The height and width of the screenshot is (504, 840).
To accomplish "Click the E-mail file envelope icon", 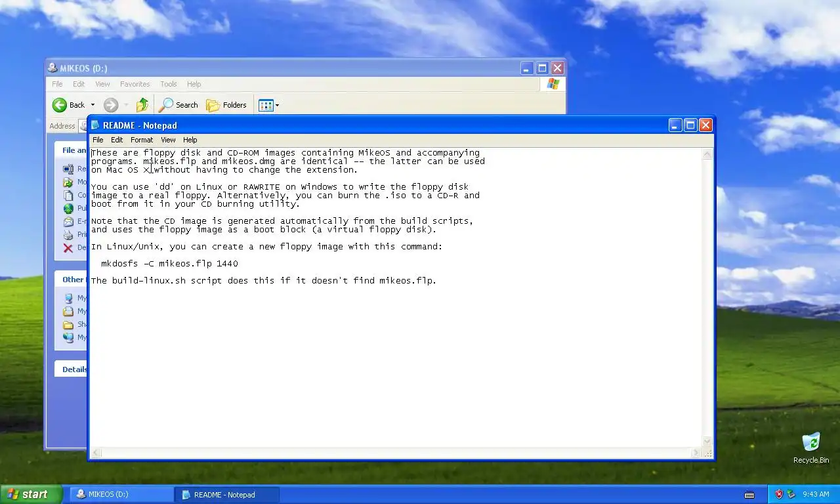I will point(68,221).
